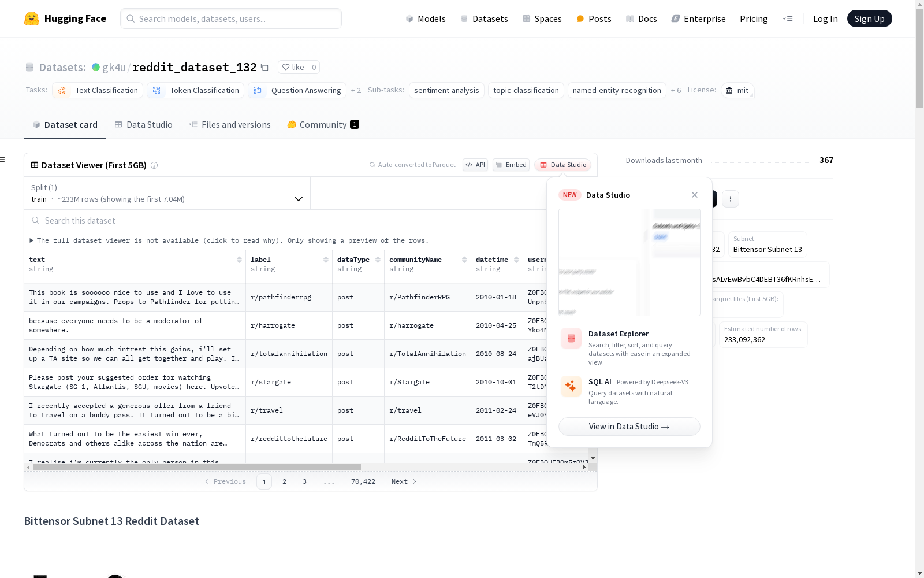Open the Posts navigation item
This screenshot has width=924, height=578.
[594, 18]
